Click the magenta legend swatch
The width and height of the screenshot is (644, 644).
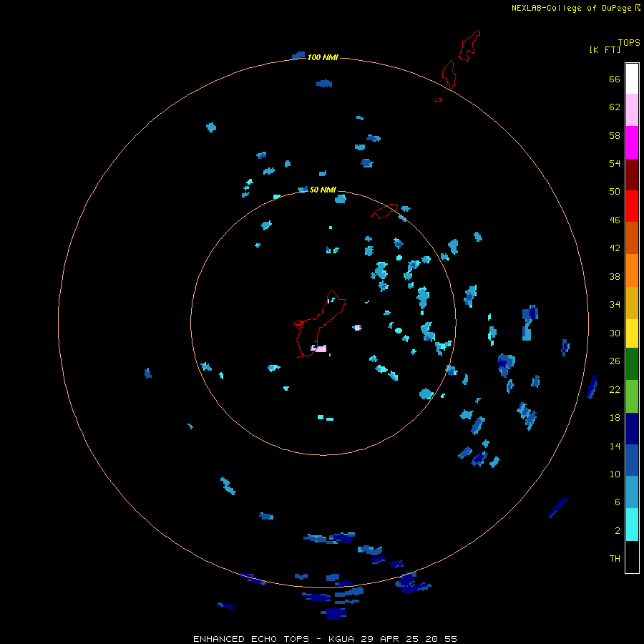(x=632, y=142)
